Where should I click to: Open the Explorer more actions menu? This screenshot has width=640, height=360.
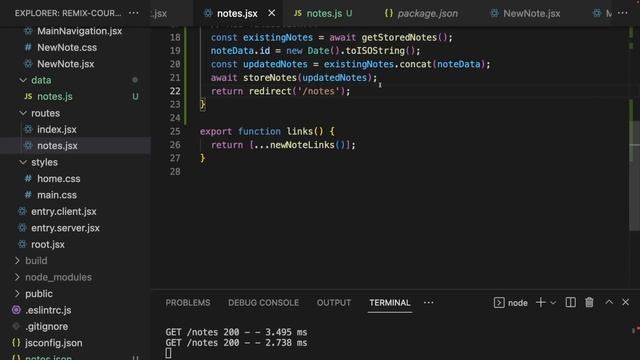coord(133,13)
